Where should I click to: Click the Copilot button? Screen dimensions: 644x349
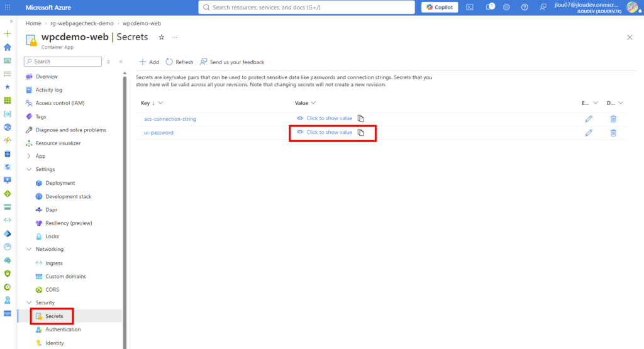coord(440,7)
